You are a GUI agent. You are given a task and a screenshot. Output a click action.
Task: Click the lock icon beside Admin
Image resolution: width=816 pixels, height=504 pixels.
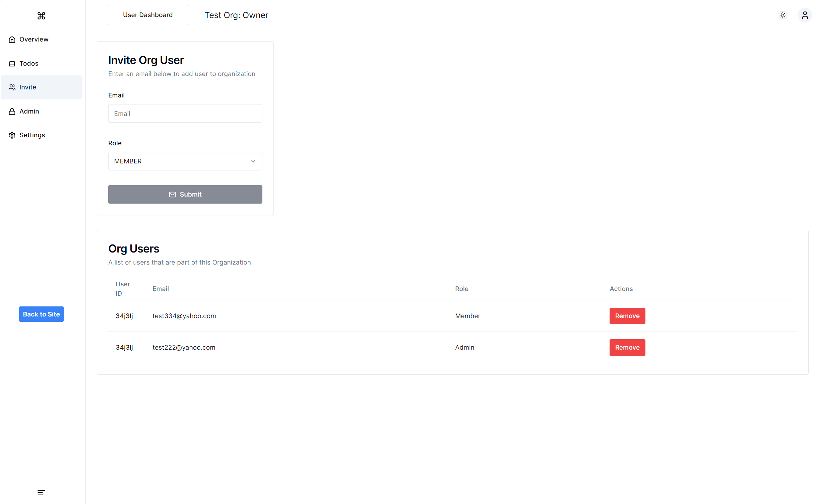tap(12, 112)
